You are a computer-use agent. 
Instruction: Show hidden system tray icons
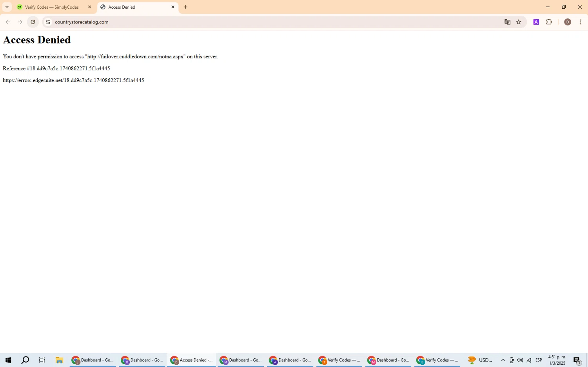[503, 360]
